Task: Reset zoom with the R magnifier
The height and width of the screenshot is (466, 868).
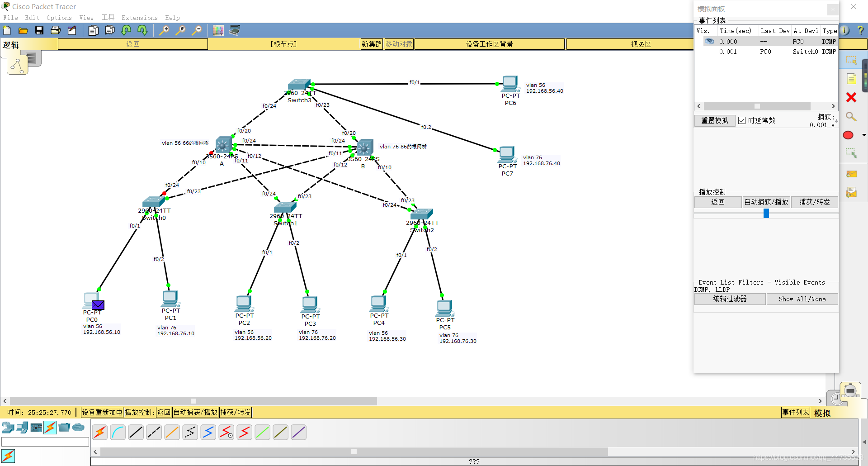Action: 180,30
